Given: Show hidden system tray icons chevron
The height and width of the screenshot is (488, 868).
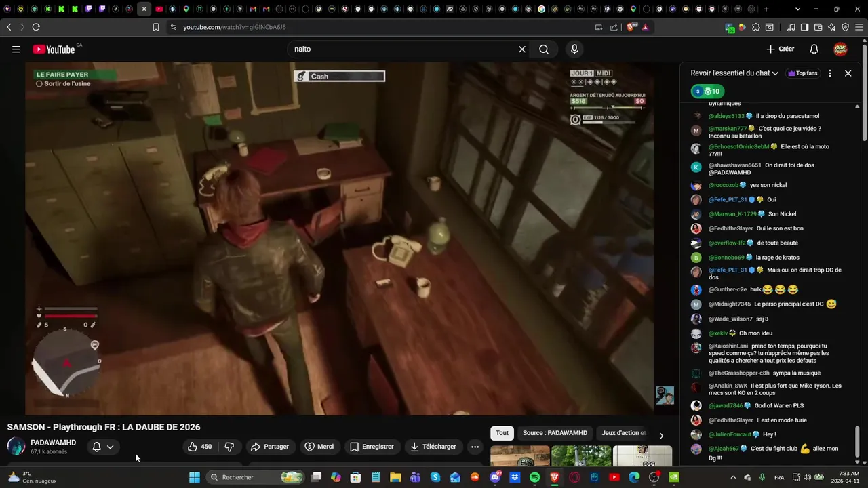Looking at the screenshot, I should point(732,477).
